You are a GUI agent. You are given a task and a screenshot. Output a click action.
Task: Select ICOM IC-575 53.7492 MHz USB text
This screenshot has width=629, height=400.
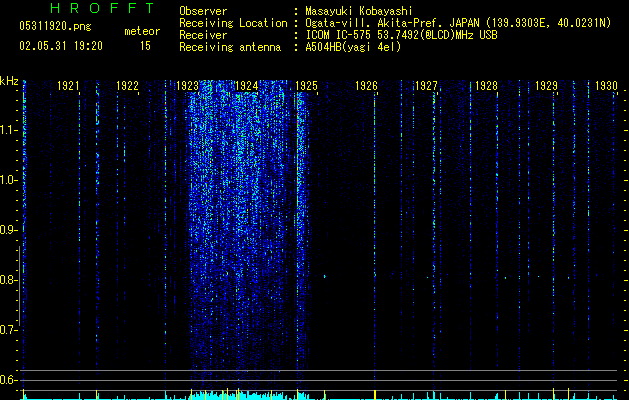pyautogui.click(x=401, y=35)
